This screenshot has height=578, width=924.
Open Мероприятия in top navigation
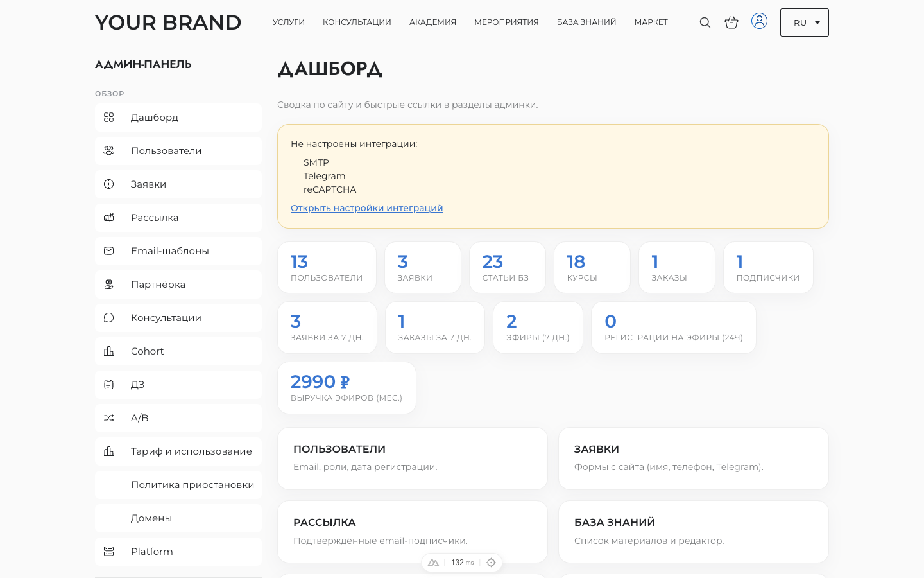tap(506, 22)
